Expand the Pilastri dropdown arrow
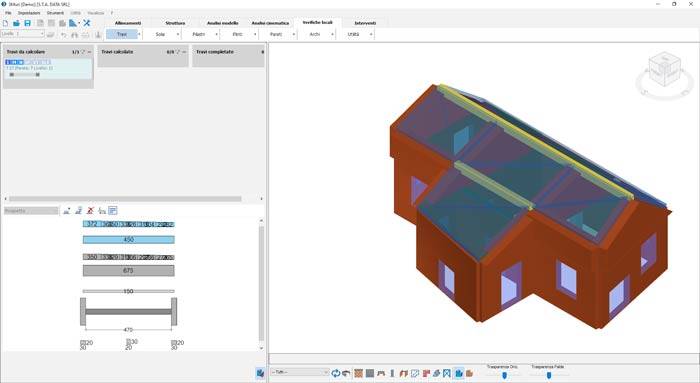Screen dimensions: 700x383 click(217, 34)
